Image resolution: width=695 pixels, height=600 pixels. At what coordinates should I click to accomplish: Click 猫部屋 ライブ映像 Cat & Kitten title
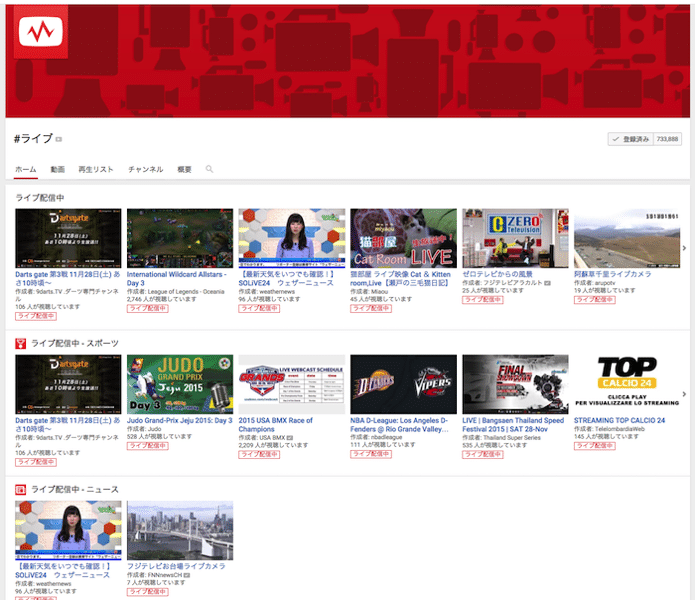[x=400, y=279]
